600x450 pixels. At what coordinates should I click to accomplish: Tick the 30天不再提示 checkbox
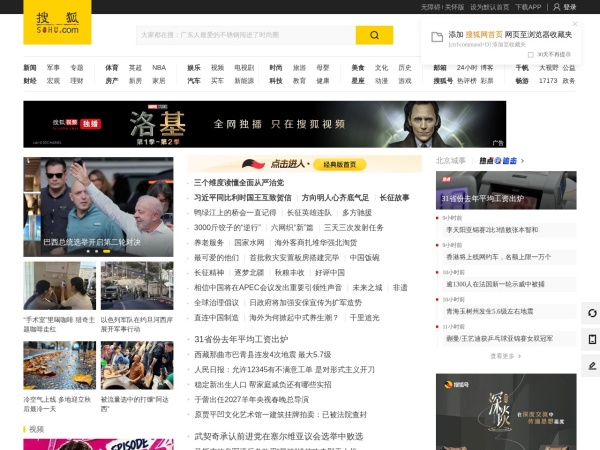coord(530,55)
